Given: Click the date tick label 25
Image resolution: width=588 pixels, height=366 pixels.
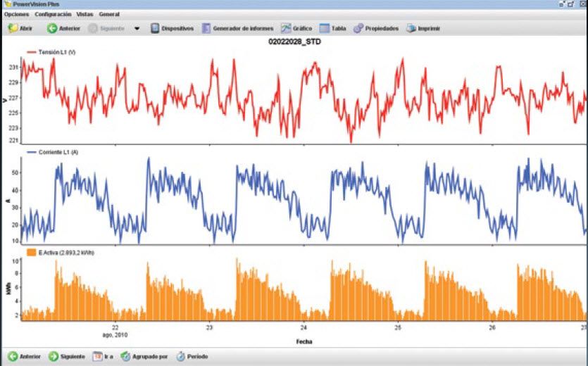Looking at the screenshot, I should click(398, 327).
